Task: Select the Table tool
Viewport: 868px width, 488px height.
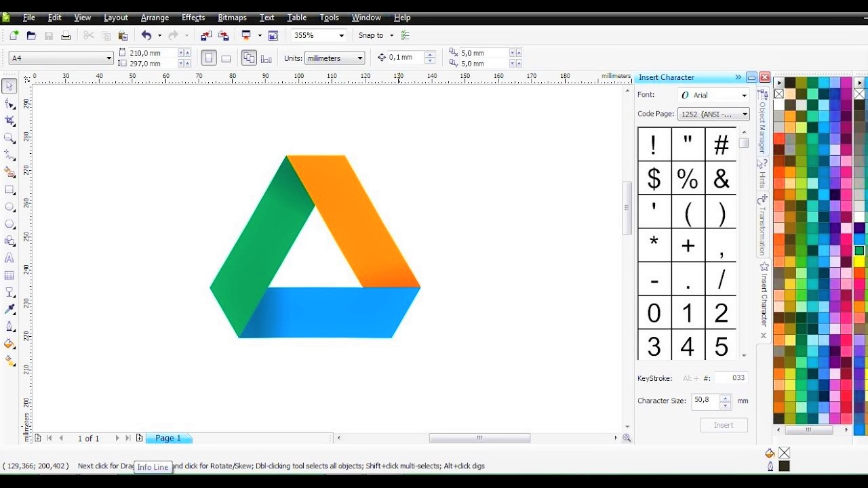Action: (9, 275)
